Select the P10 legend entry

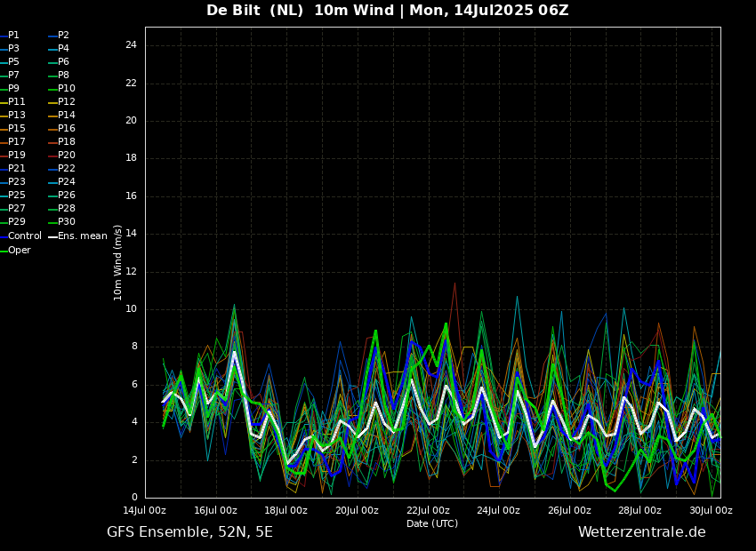pos(66,89)
